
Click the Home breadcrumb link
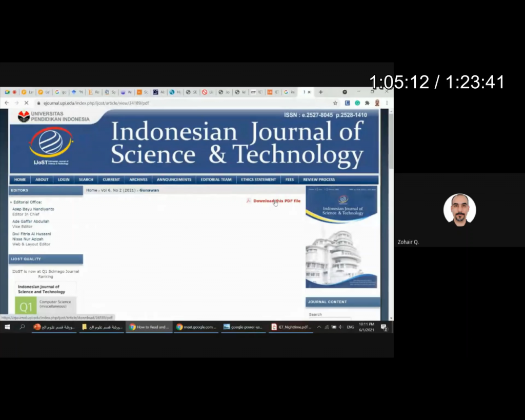tap(91, 190)
